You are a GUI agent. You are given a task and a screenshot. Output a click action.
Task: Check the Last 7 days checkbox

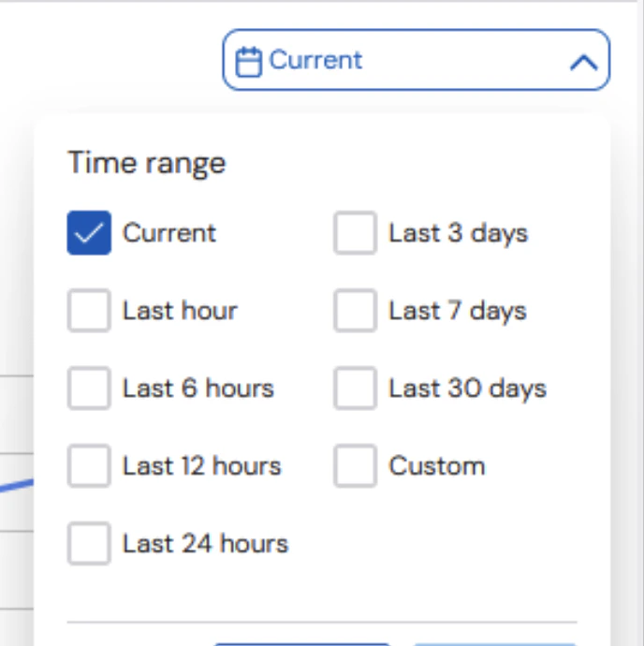pyautogui.click(x=355, y=311)
